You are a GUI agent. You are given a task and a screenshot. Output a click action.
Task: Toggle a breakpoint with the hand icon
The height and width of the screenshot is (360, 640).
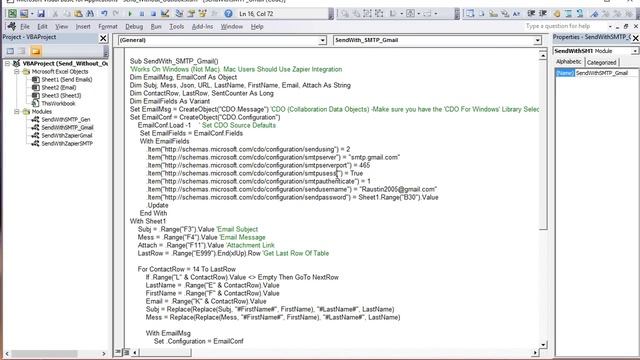[x=557, y=13]
